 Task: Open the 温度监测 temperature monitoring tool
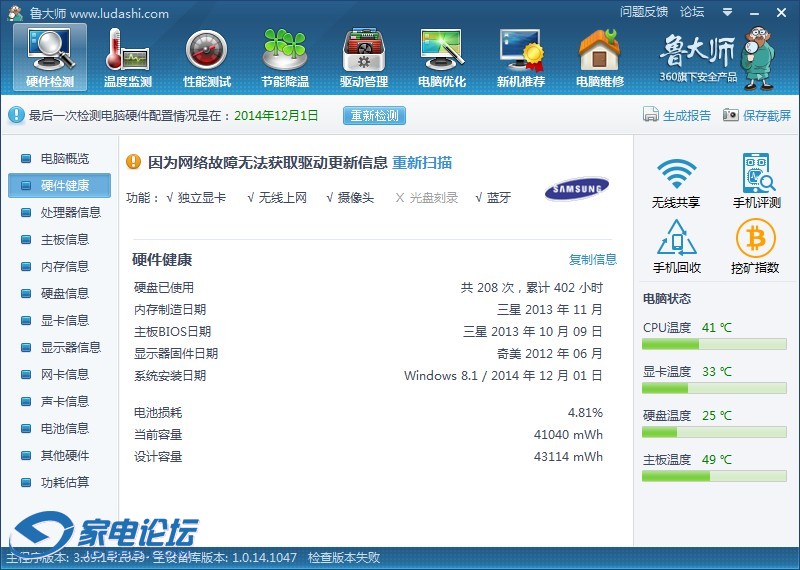tap(128, 56)
